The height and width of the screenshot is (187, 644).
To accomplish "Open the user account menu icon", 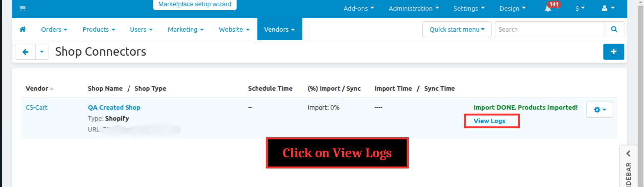I will tap(608, 8).
